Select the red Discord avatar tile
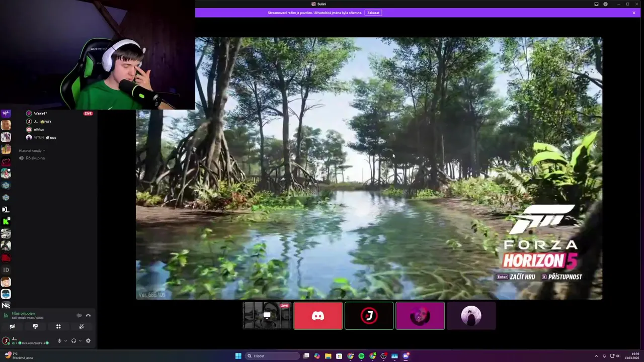644x362 pixels. [x=318, y=316]
